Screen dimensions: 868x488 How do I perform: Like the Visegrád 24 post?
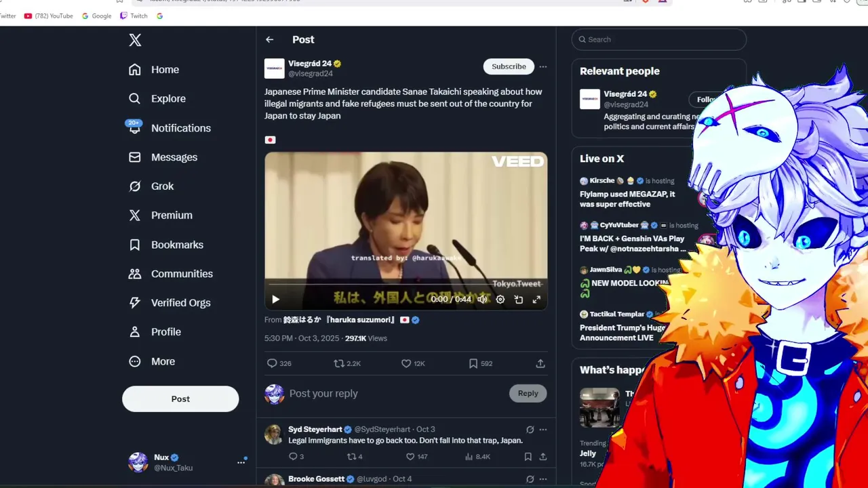[x=406, y=364]
